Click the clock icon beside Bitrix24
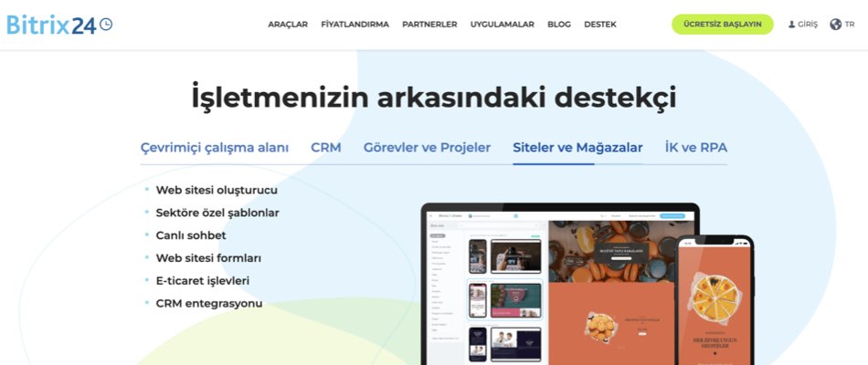 point(106,25)
